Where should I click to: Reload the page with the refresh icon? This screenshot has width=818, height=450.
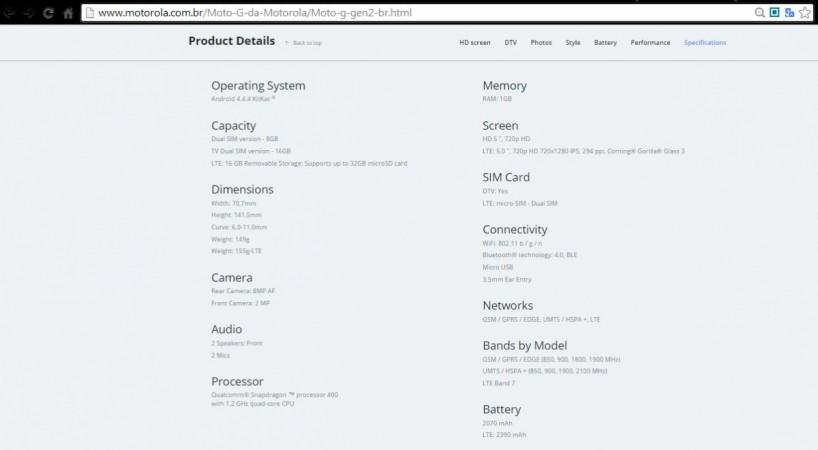coord(49,13)
